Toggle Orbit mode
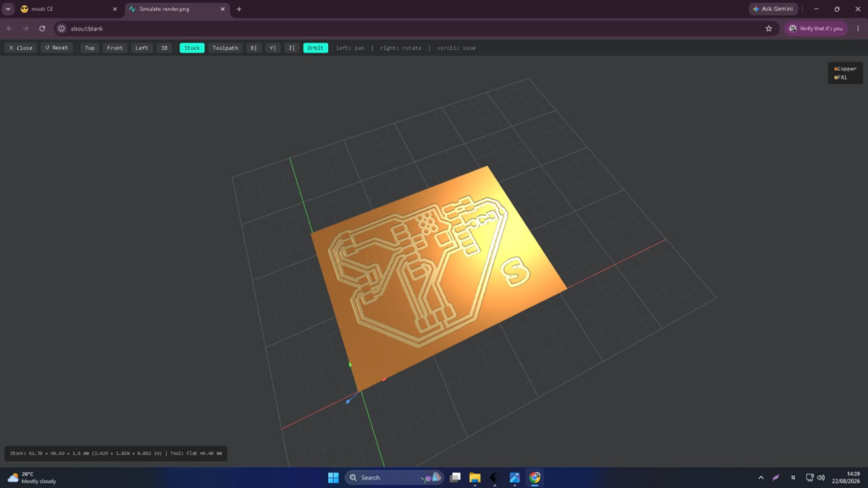This screenshot has width=868, height=488. 315,48
